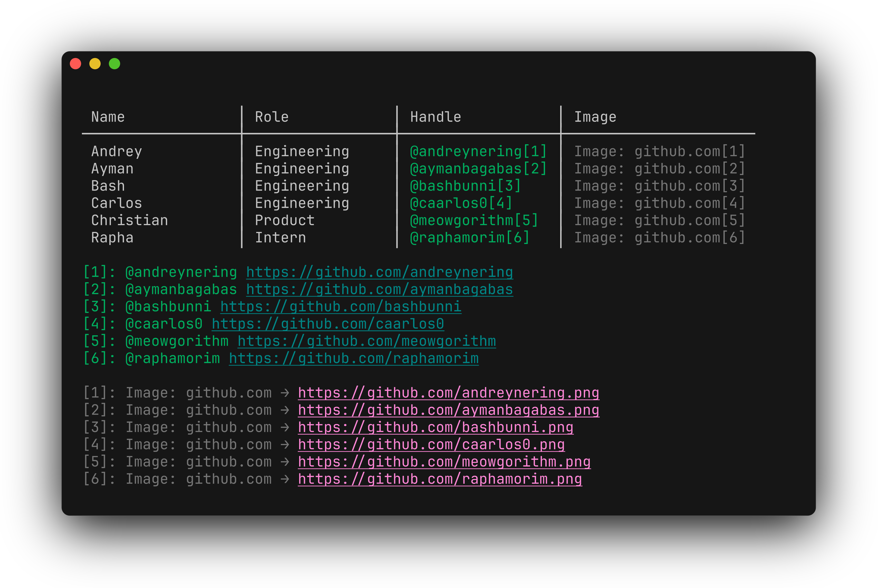Open the https://github.com/bashbunni link
The width and height of the screenshot is (878, 588).
(x=341, y=307)
